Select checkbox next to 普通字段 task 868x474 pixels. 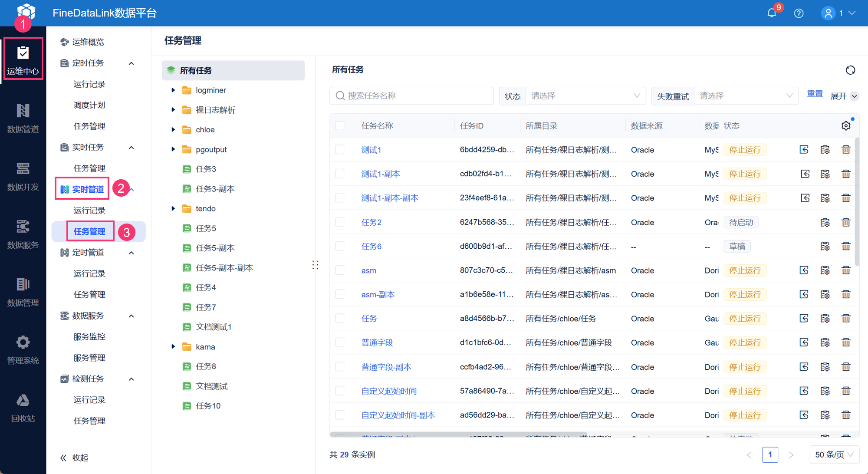[340, 343]
